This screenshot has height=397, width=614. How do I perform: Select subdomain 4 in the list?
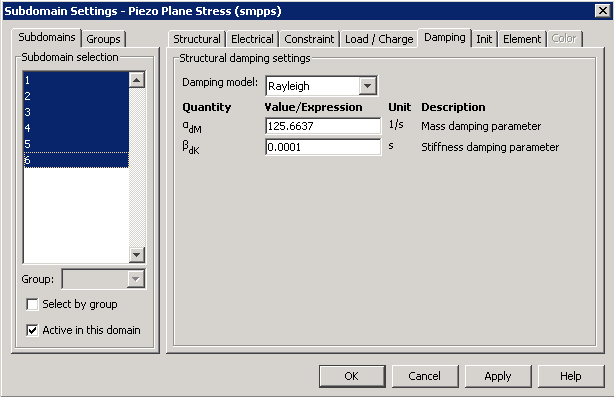click(76, 128)
